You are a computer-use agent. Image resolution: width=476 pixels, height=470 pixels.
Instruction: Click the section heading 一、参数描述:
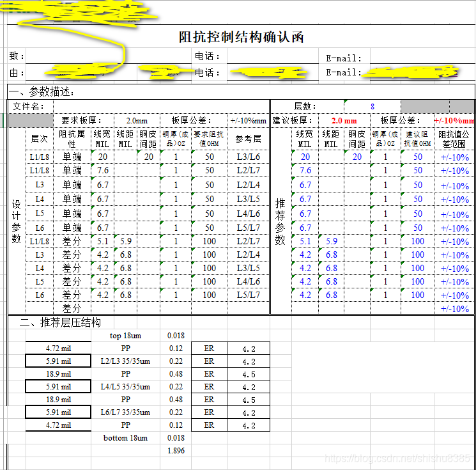coord(42,91)
